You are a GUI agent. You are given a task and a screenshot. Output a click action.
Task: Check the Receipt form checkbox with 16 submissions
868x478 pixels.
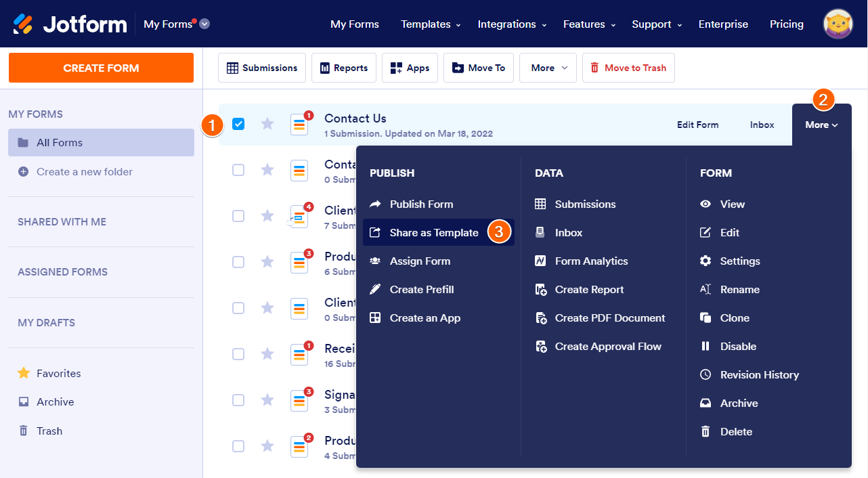238,354
